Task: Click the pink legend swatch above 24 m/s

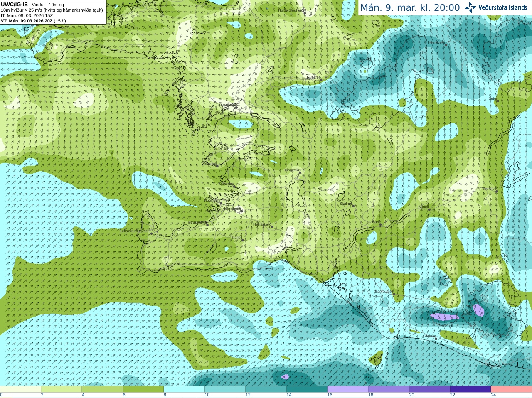Action: (x=512, y=389)
